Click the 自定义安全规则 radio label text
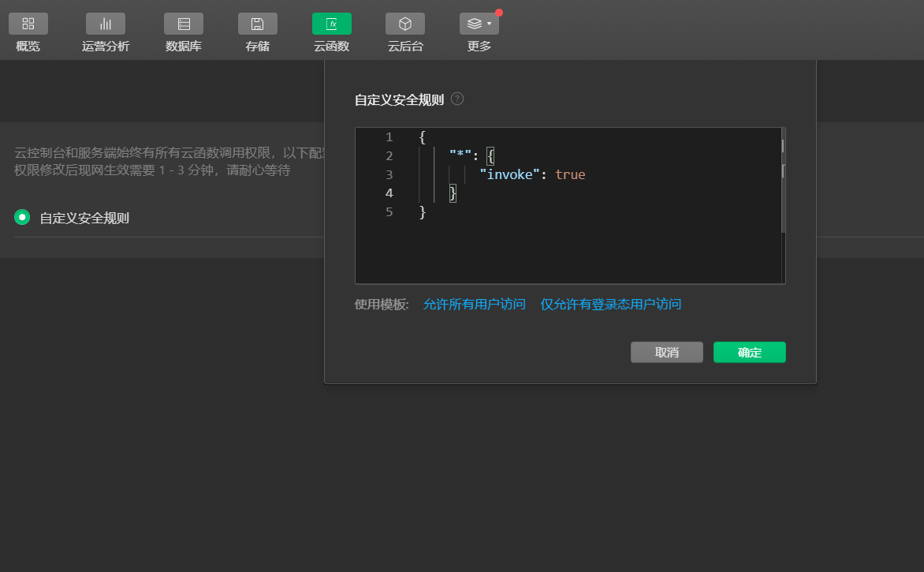 click(x=84, y=219)
